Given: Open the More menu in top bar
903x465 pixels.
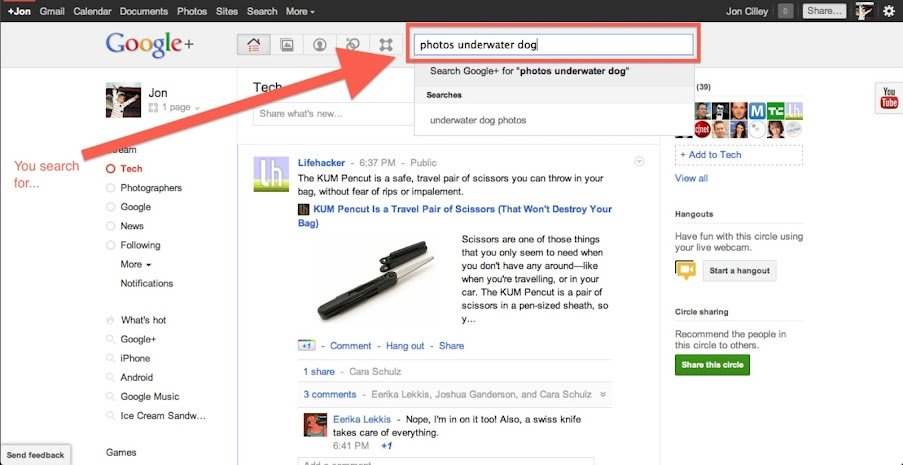Looking at the screenshot, I should pyautogui.click(x=300, y=11).
